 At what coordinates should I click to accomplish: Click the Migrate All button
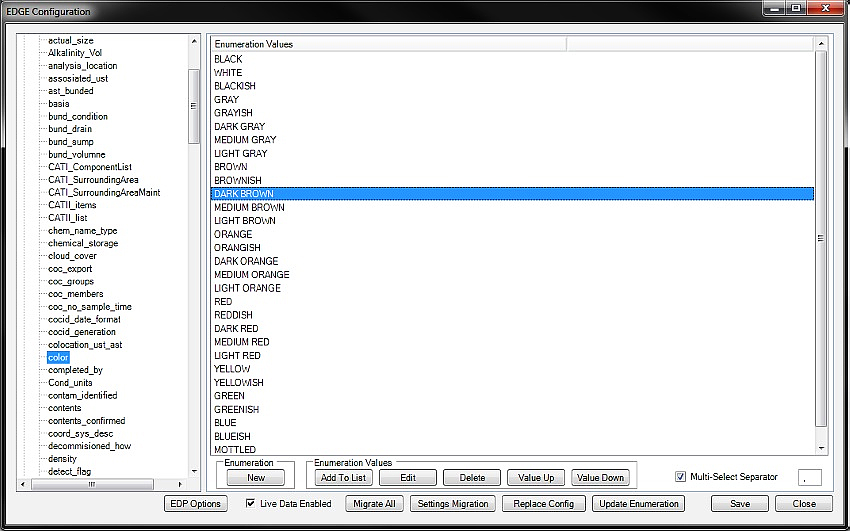coord(375,504)
